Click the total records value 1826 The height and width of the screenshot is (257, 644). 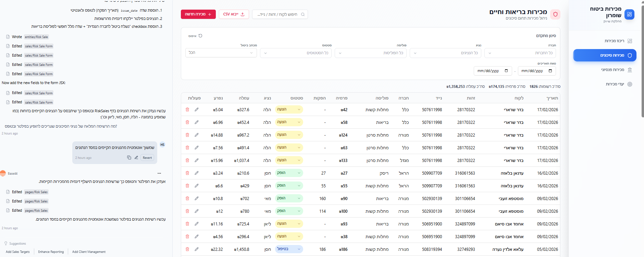(x=534, y=86)
